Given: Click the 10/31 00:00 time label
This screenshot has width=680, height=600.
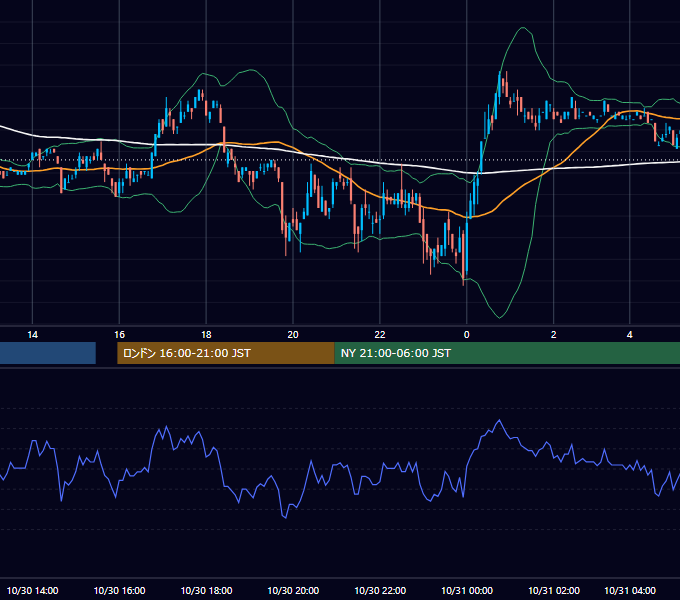Looking at the screenshot, I should (x=467, y=590).
